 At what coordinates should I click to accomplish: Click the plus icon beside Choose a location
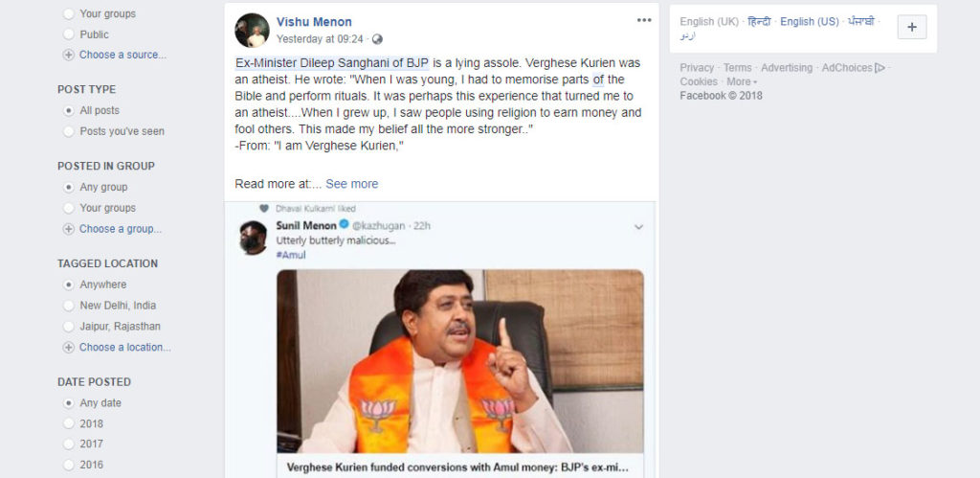click(x=68, y=348)
